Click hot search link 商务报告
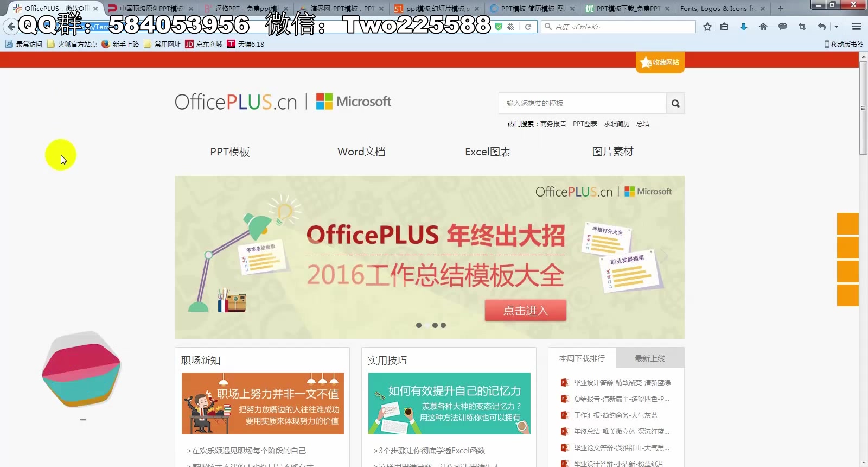The height and width of the screenshot is (467, 868). [553, 124]
